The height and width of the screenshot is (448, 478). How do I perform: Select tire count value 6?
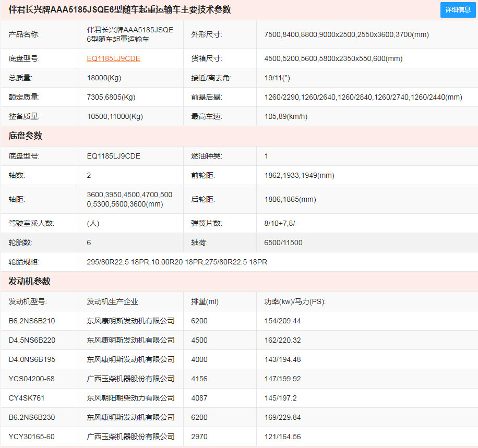(89, 243)
